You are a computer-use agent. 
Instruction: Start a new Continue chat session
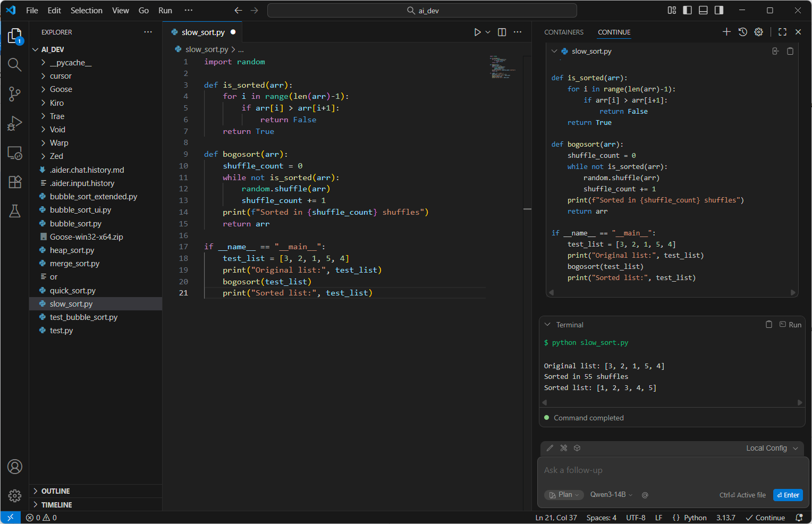pos(726,32)
